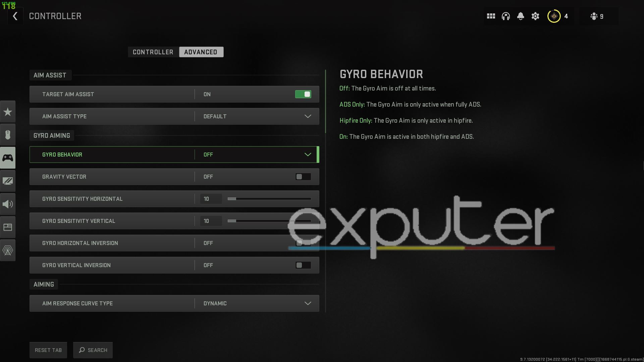This screenshot has height=362, width=644.
Task: Toggle Gravity Vector OFF switch
Action: click(303, 177)
